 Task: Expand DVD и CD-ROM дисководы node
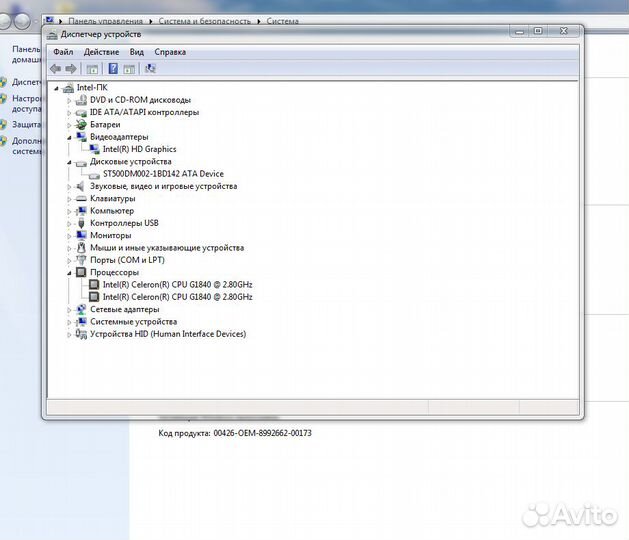pyautogui.click(x=69, y=100)
